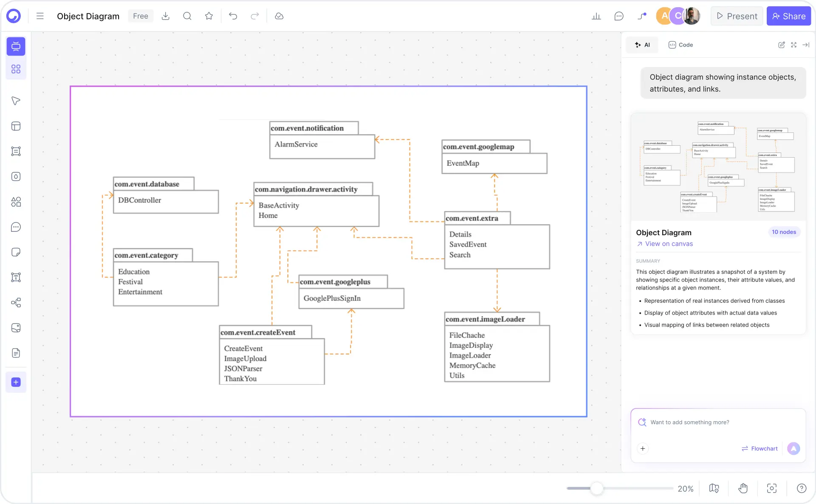816x504 pixels.
Task: Select the pan hand tool
Action: pos(743,488)
